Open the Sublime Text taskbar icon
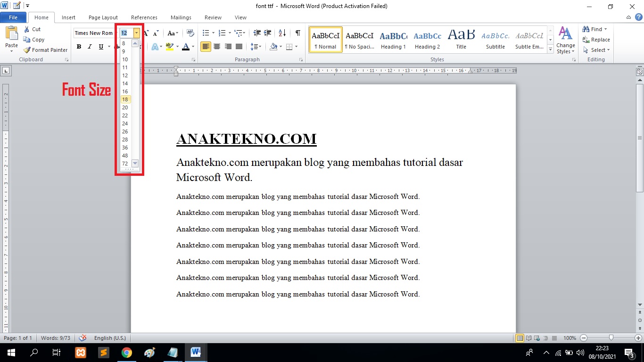This screenshot has width=644, height=362. pyautogui.click(x=103, y=353)
